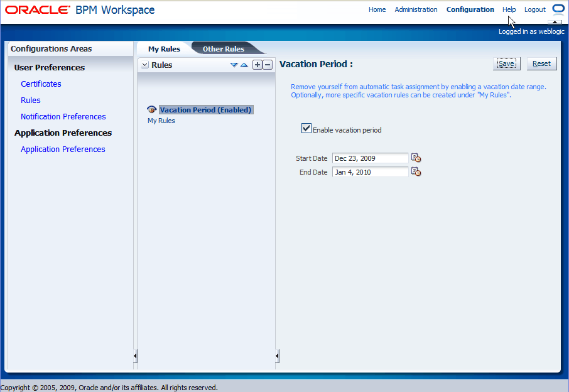The height and width of the screenshot is (392, 569).
Task: Collapse the header with the up arrow
Action: pyautogui.click(x=555, y=22)
